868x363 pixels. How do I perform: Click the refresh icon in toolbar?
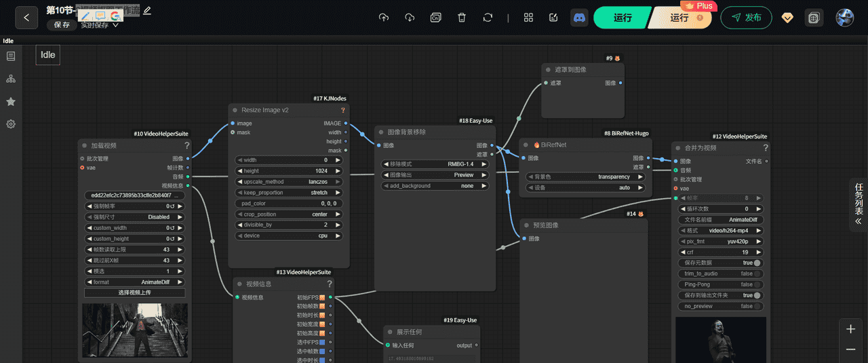click(488, 18)
